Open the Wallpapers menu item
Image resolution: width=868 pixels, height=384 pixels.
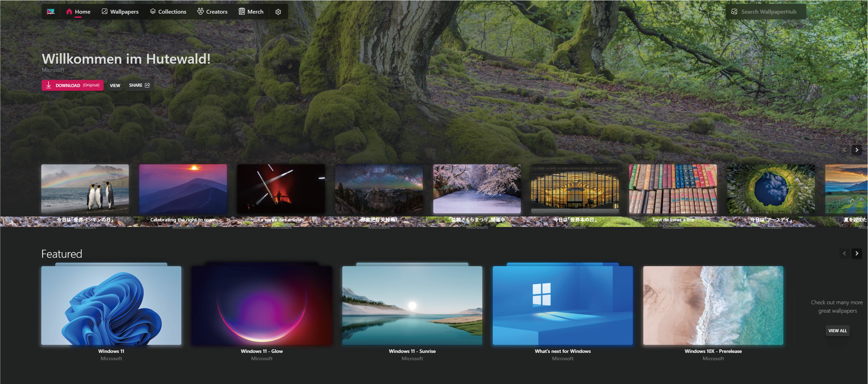tap(120, 12)
